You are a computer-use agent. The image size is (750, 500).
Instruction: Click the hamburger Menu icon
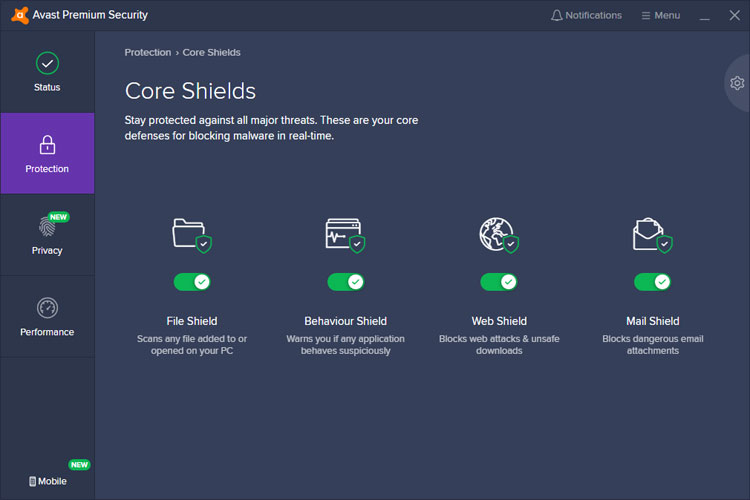(646, 16)
